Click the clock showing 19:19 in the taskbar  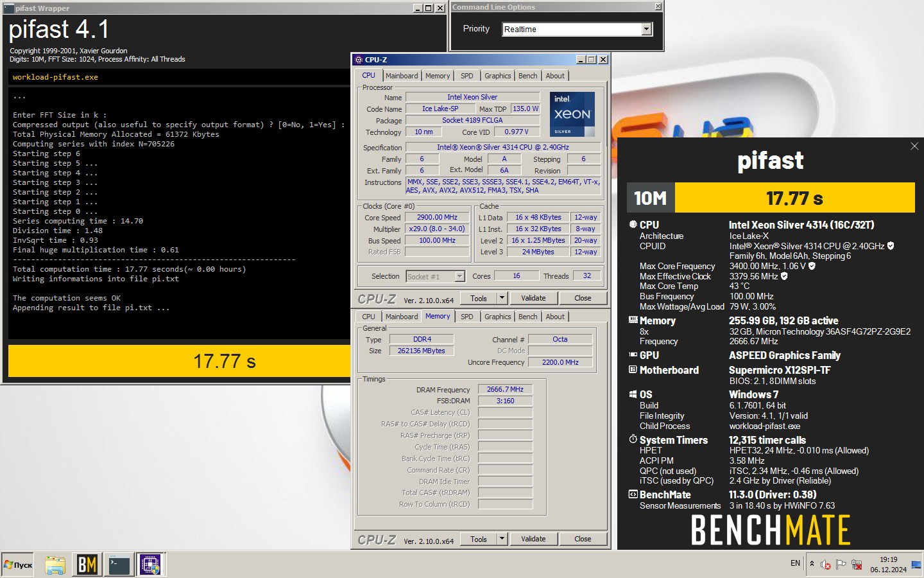[x=889, y=559]
